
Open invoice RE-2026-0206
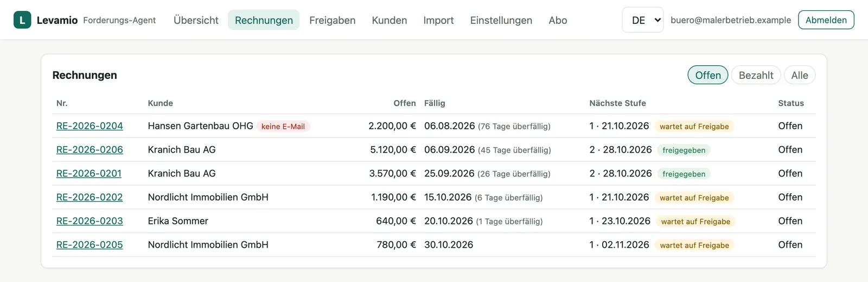point(90,149)
